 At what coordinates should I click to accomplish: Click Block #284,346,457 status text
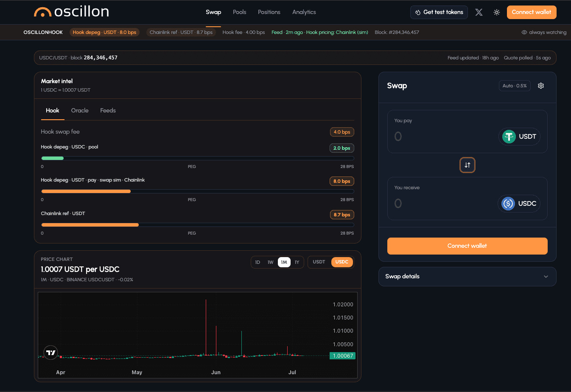point(397,32)
